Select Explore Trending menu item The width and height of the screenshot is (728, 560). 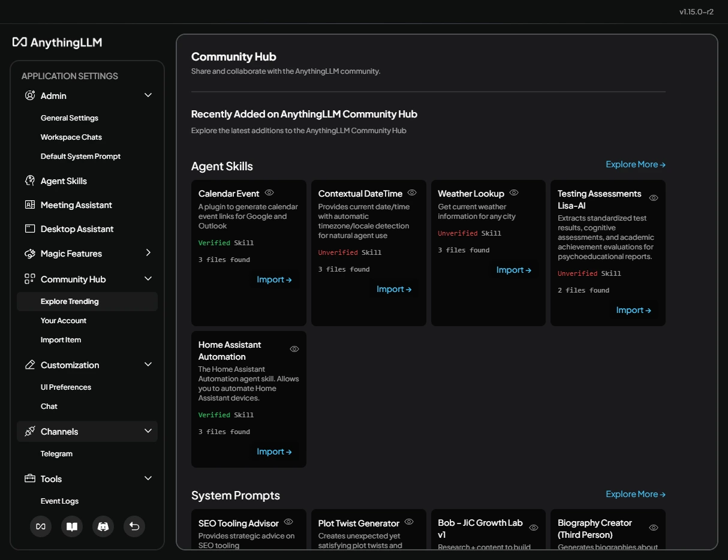pos(88,302)
